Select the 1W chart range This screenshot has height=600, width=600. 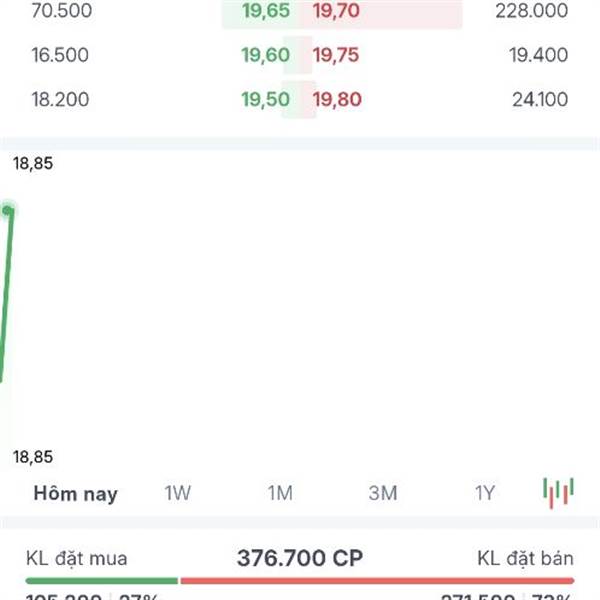tap(178, 493)
